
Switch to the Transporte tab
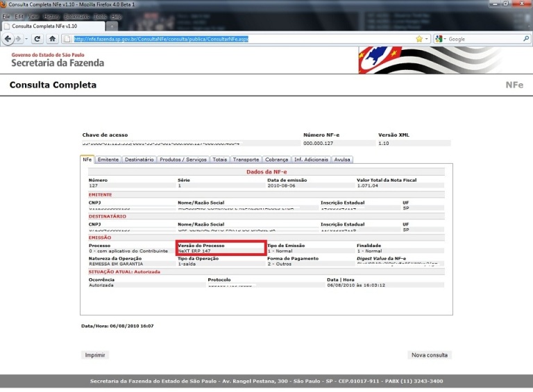tap(246, 160)
